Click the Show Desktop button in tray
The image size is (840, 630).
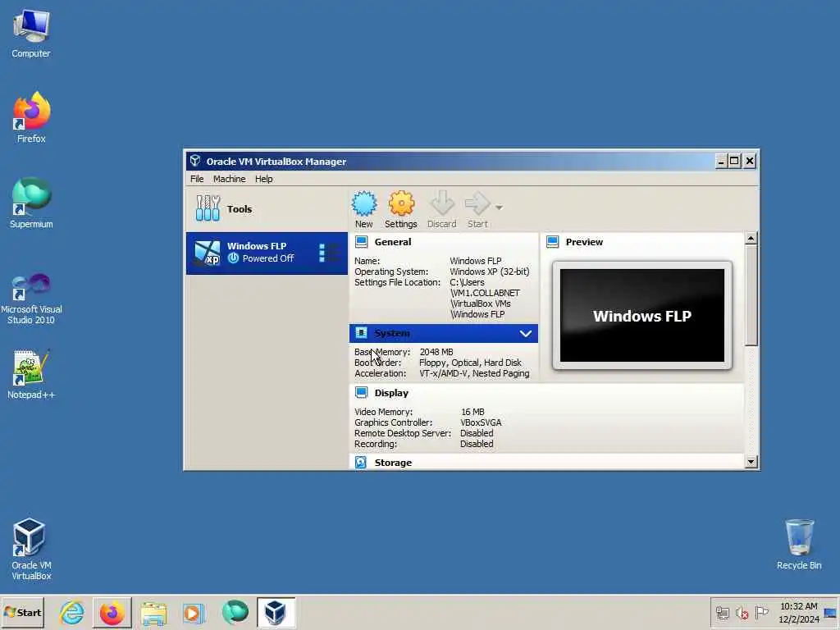coord(830,612)
